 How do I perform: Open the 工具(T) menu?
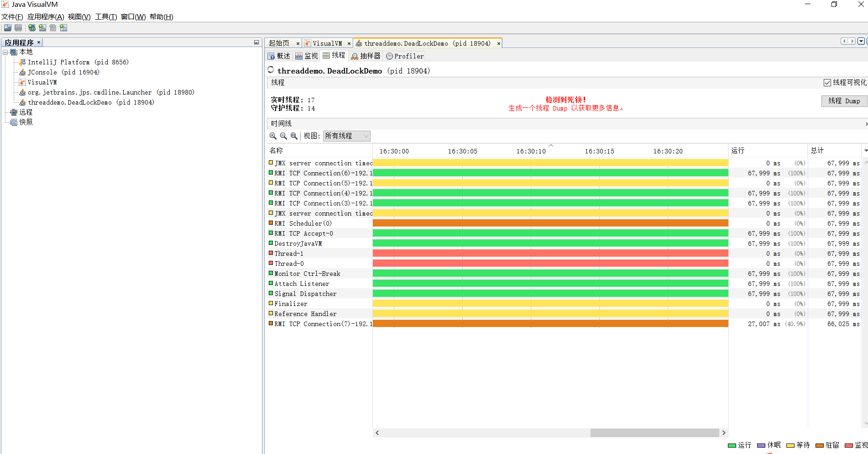pos(106,17)
